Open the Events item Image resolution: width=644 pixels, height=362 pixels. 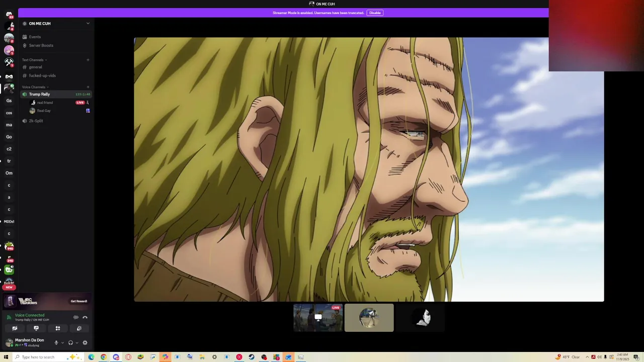point(35,37)
